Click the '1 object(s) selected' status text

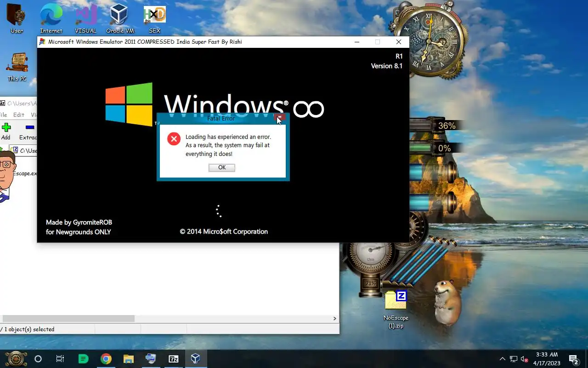[x=28, y=329]
